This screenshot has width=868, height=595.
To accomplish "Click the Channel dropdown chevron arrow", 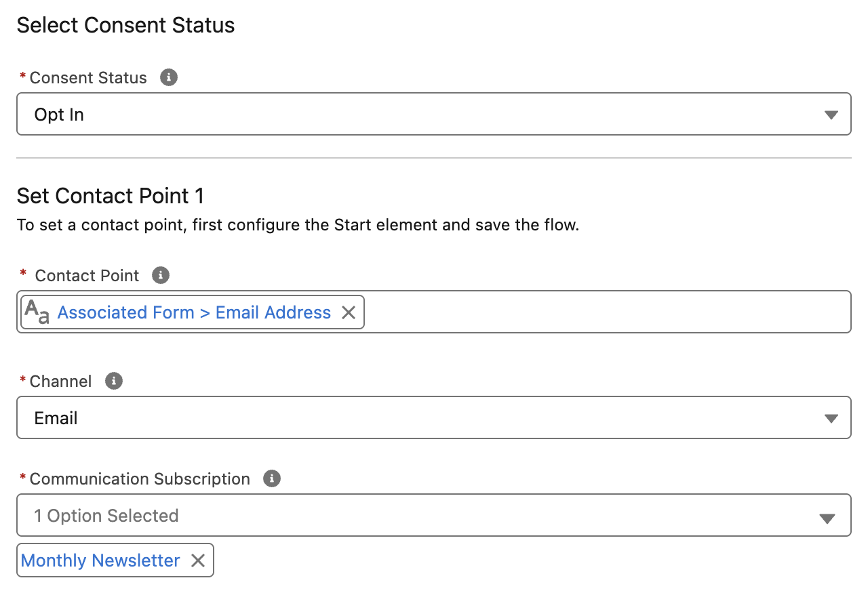I will click(x=830, y=417).
